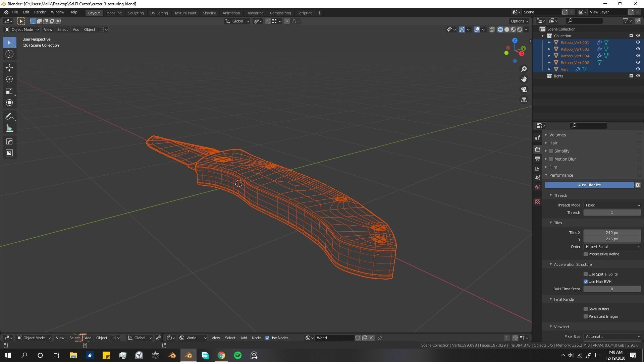Click the 3D Cursor tool
The image size is (644, 362).
[9, 54]
